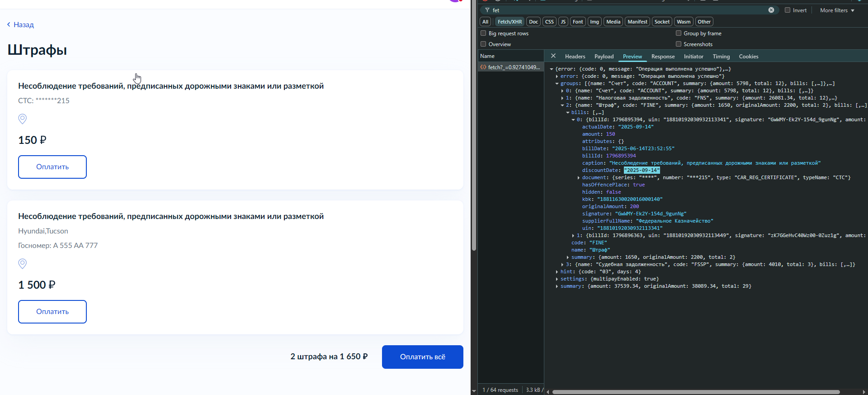Select the Wasm filter
Screen dimensions: 868x395
tap(684, 22)
